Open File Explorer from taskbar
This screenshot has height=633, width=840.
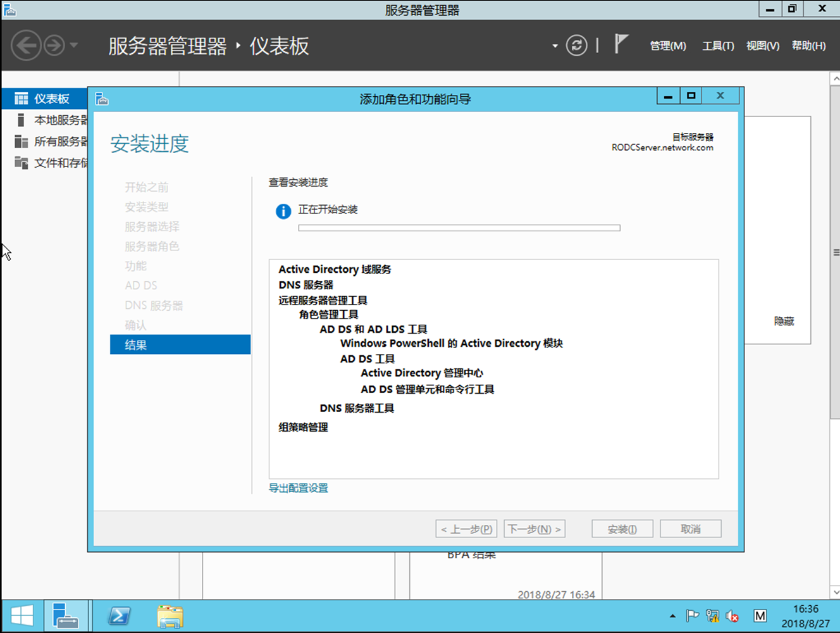pos(170,616)
